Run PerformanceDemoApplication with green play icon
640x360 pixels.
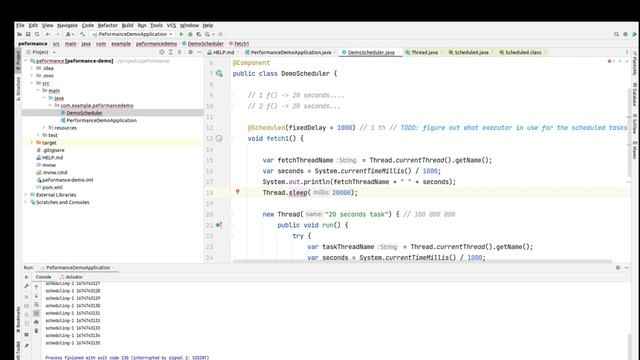(x=182, y=34)
